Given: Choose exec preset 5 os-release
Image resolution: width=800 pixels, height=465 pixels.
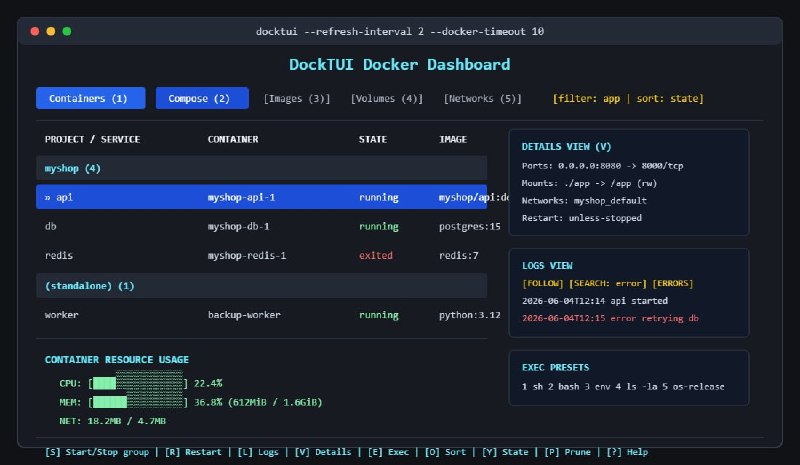Looking at the screenshot, I should click(x=693, y=387).
